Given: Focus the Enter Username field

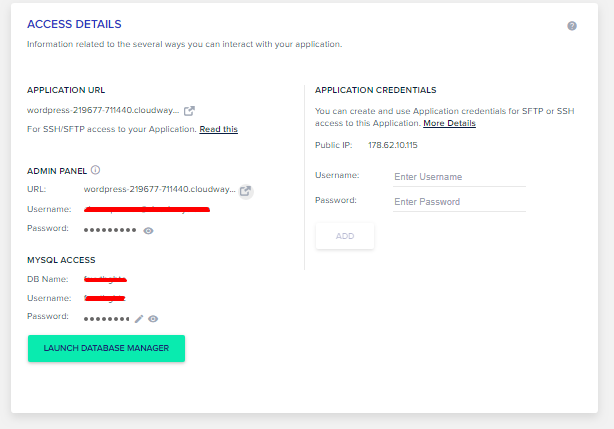Looking at the screenshot, I should 459,177.
